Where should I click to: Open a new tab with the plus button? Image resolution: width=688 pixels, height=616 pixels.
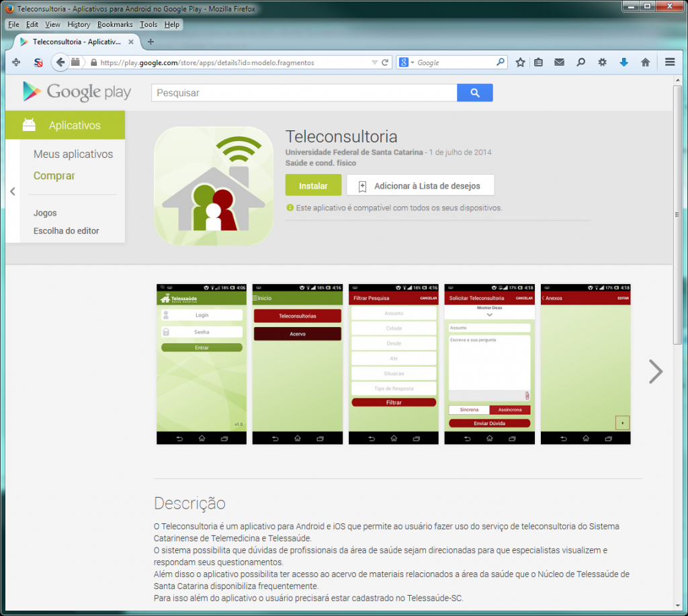click(150, 42)
